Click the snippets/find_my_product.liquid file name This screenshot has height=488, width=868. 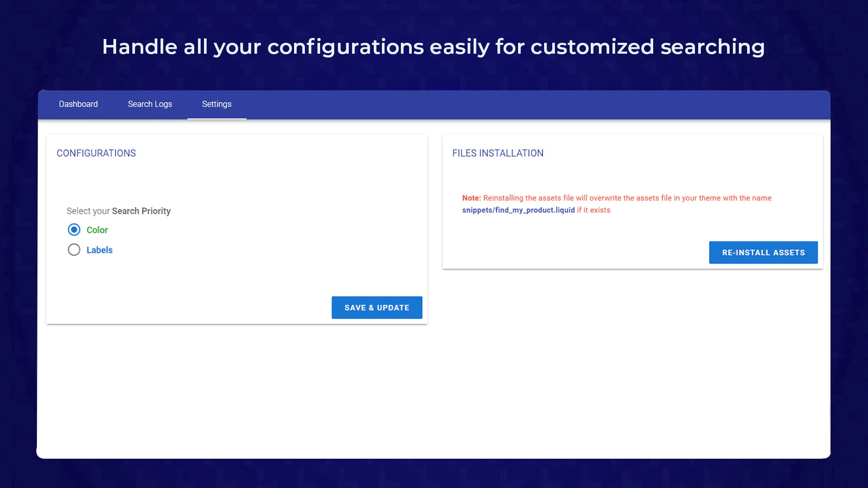click(x=518, y=210)
